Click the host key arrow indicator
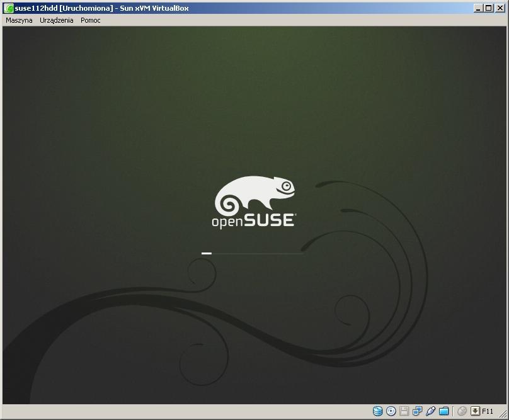Viewport: 509px width, 420px height. 475,411
